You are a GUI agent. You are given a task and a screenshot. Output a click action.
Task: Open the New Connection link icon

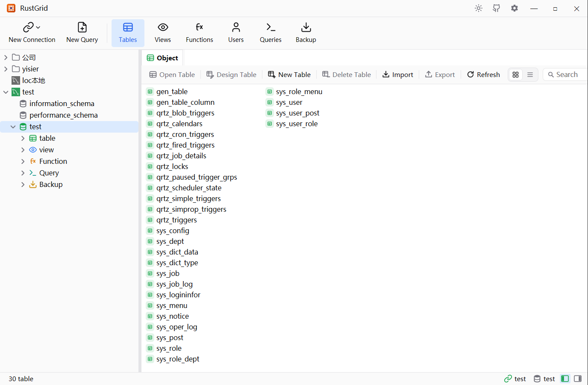[x=29, y=27]
